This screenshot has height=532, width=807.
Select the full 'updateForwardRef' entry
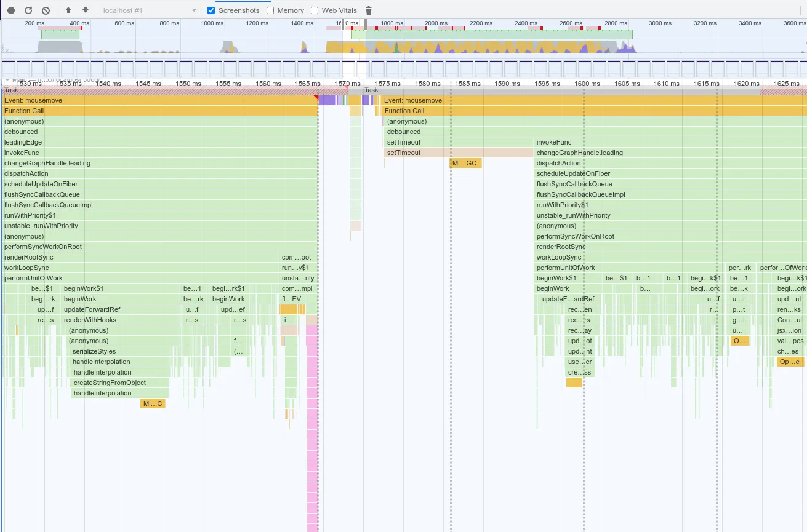(x=121, y=309)
